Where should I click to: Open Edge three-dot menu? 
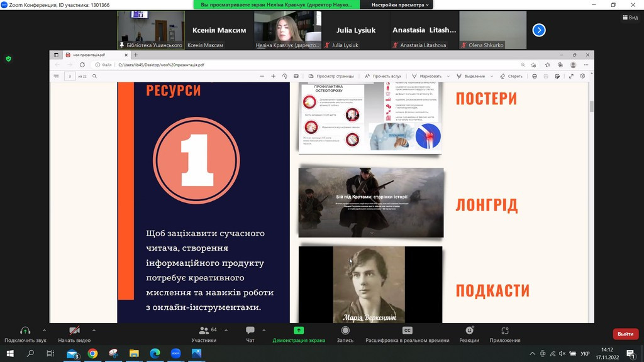tap(586, 65)
